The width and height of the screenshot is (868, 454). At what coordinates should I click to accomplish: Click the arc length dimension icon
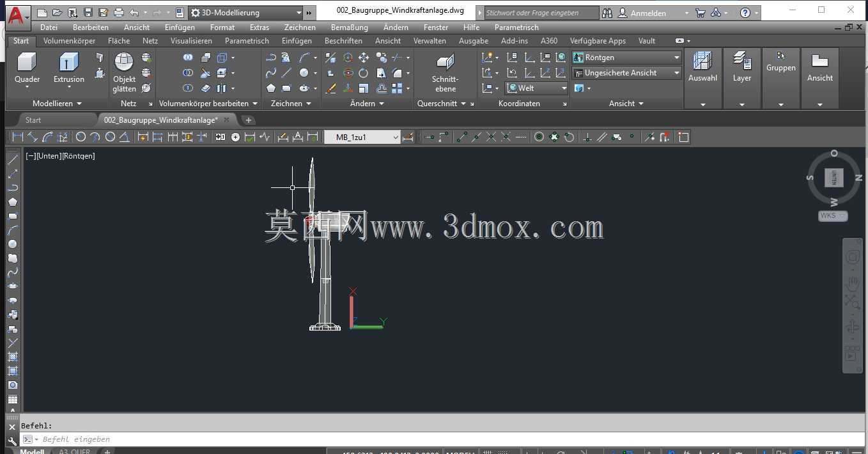[x=48, y=137]
